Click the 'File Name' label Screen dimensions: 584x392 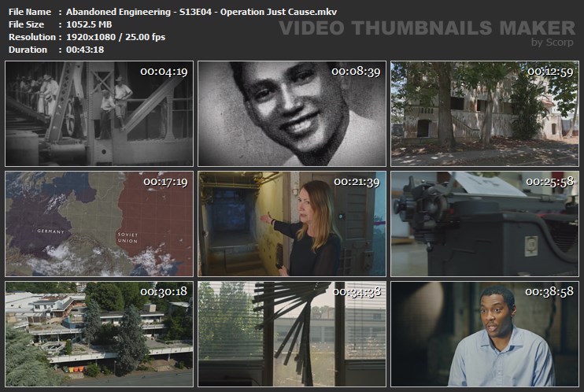(30, 12)
